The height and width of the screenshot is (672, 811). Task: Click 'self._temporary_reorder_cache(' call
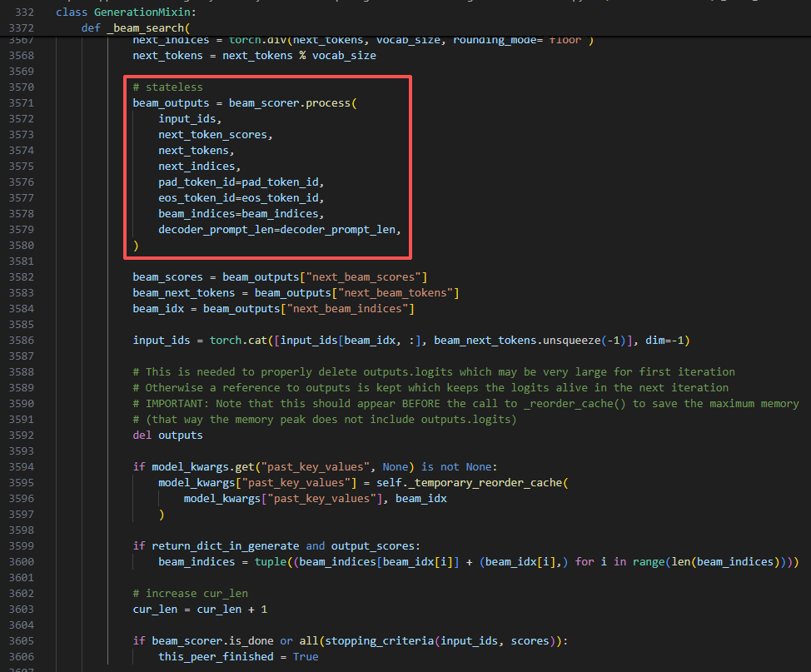[x=472, y=483]
